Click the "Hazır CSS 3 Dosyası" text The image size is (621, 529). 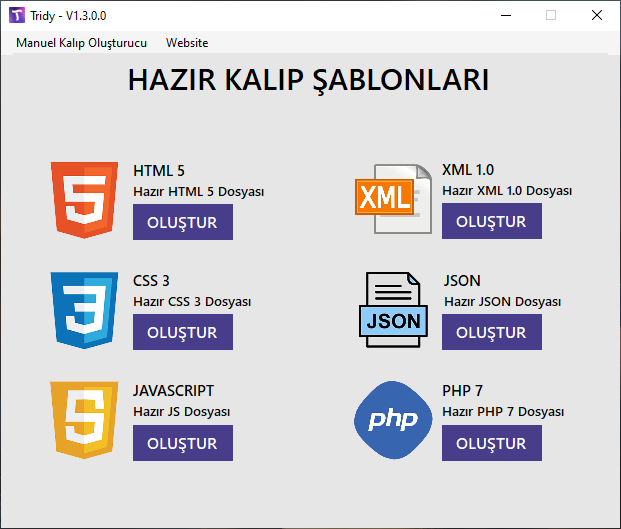192,302
